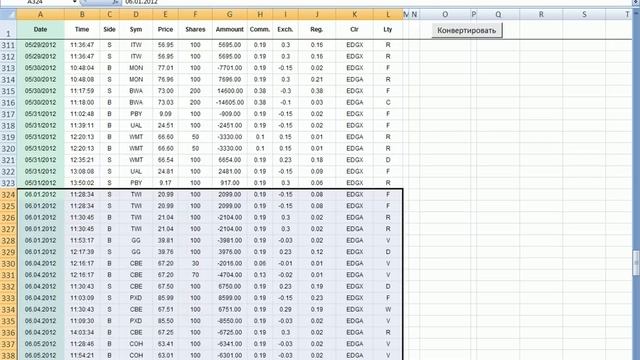The height and width of the screenshot is (360, 640).
Task: Click the select-all corner of the sheet
Action: pos(8,15)
